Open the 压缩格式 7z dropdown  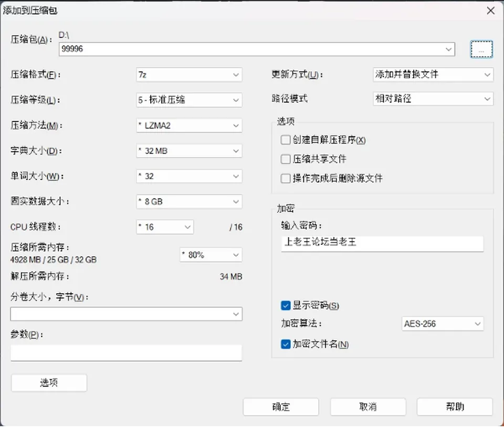click(x=189, y=75)
